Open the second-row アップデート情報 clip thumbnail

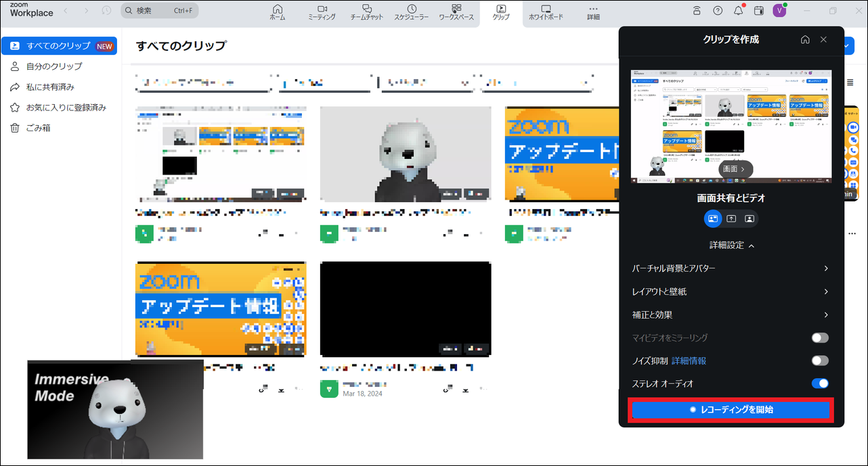221,309
